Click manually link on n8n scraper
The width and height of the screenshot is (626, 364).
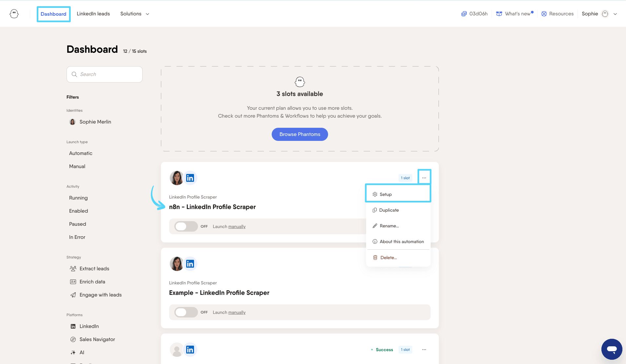237,226
